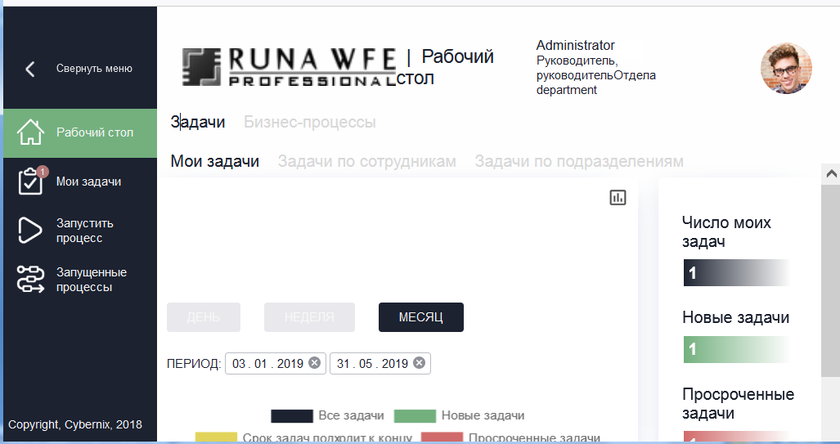The height and width of the screenshot is (444, 840).
Task: Open Мои задачи clipboard icon
Action: coord(32,182)
